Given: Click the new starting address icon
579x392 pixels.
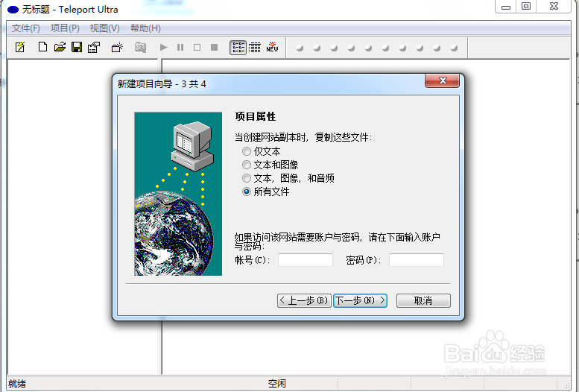Looking at the screenshot, I should point(117,47).
